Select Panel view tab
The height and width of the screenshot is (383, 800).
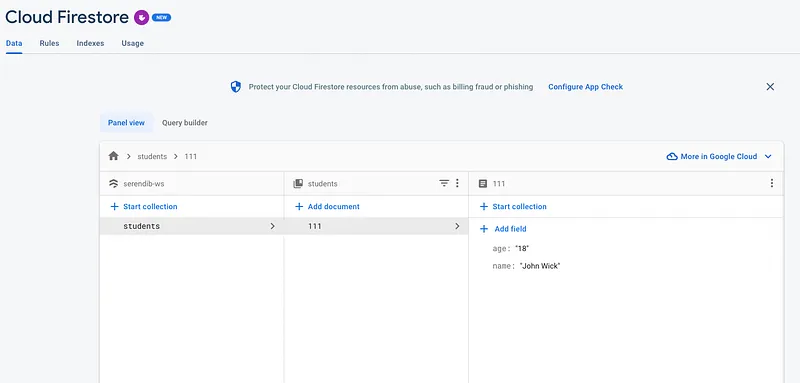(126, 123)
